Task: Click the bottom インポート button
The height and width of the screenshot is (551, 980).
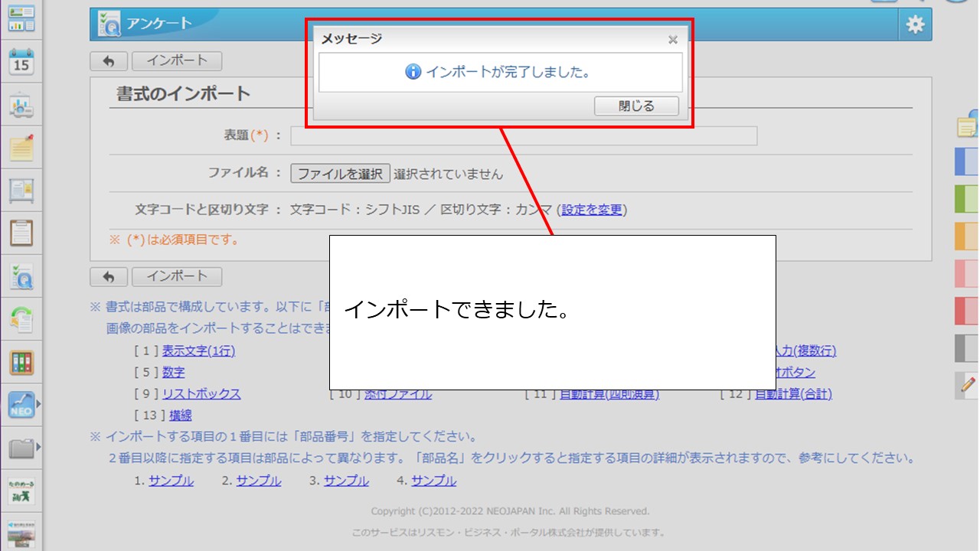Action: pos(177,276)
